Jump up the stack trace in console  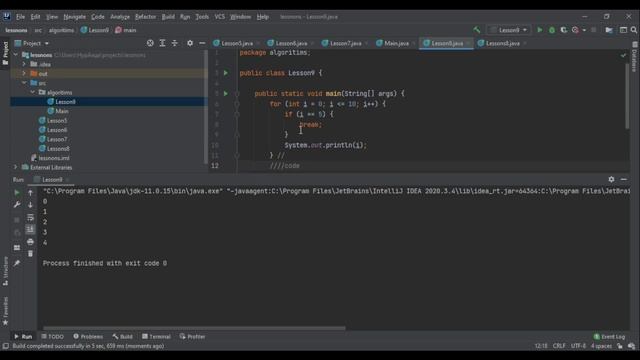click(30, 193)
